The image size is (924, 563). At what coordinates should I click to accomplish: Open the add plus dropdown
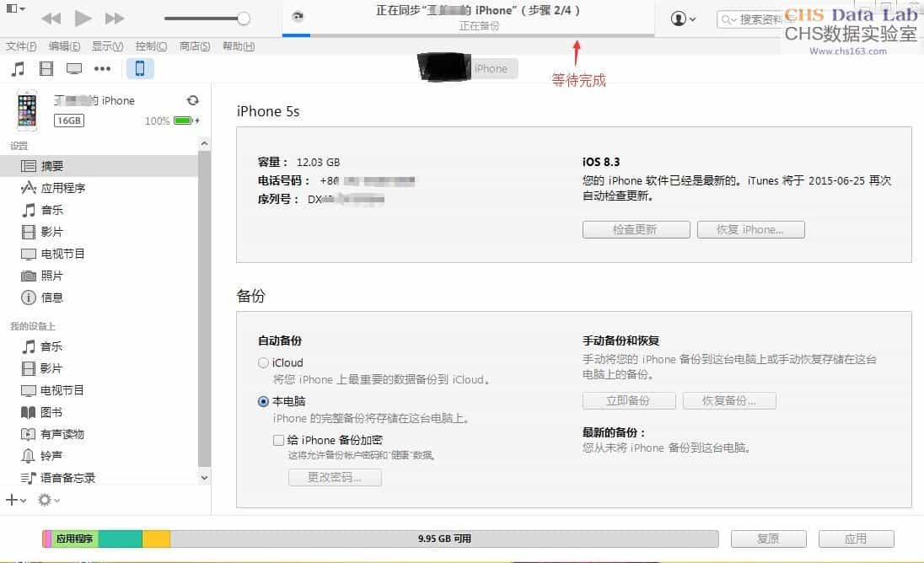point(16,500)
